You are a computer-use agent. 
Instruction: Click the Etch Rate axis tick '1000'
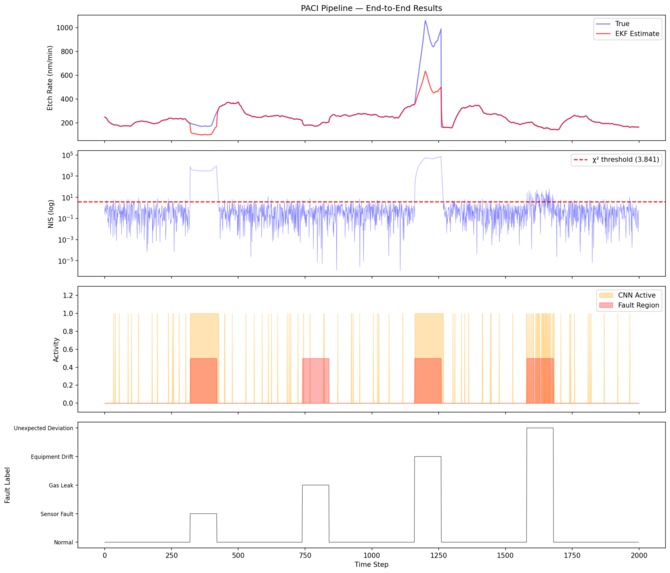click(x=65, y=28)
